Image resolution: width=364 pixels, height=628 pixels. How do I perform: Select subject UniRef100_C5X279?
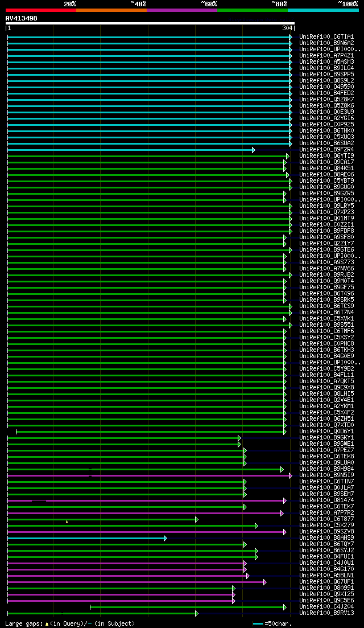pyautogui.click(x=326, y=526)
